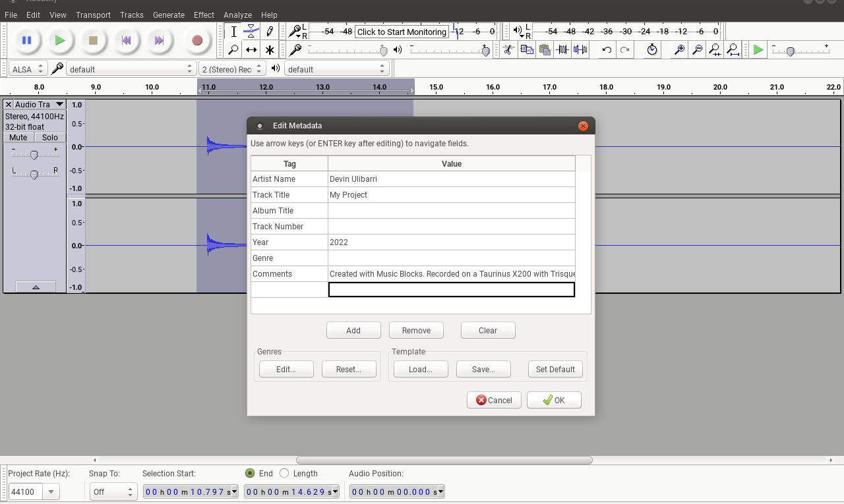Click the Genre value field

451,258
